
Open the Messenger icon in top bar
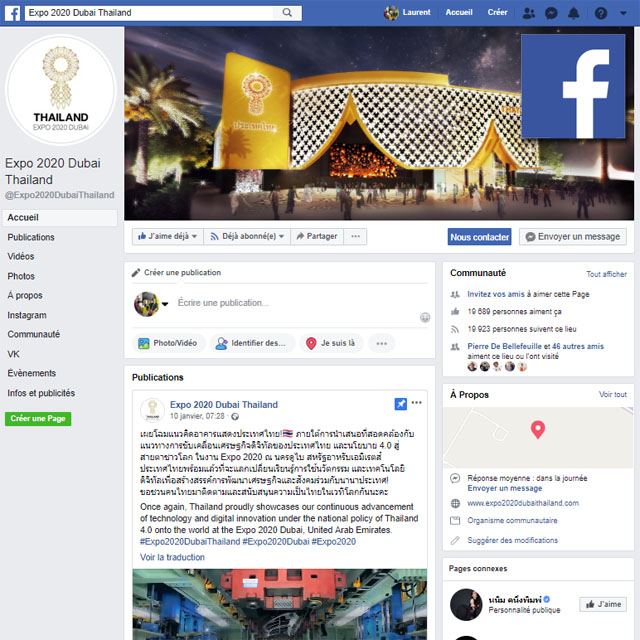tap(551, 13)
